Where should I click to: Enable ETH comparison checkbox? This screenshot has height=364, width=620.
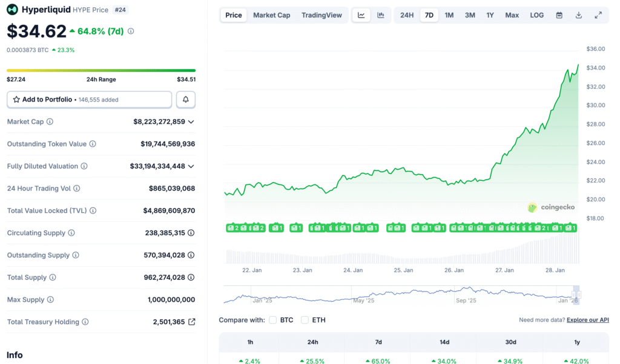pos(305,320)
